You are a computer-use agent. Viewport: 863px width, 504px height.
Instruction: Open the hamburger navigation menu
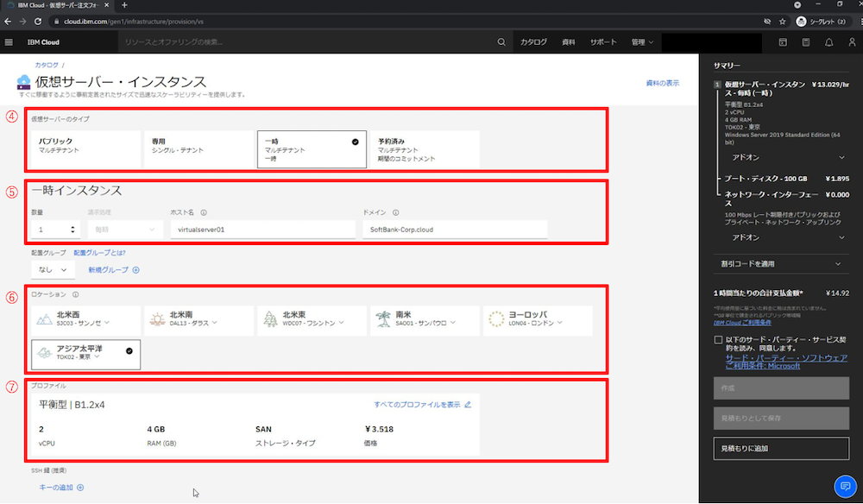(x=9, y=42)
